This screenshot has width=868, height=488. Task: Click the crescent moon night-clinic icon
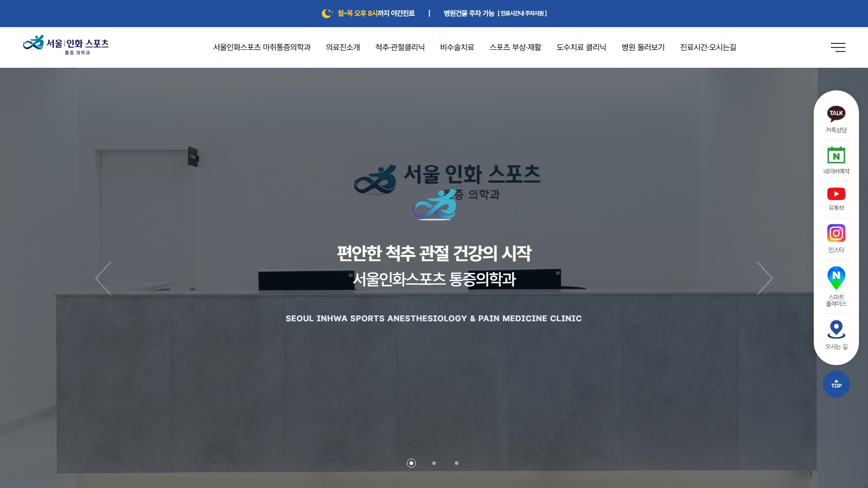click(x=327, y=14)
